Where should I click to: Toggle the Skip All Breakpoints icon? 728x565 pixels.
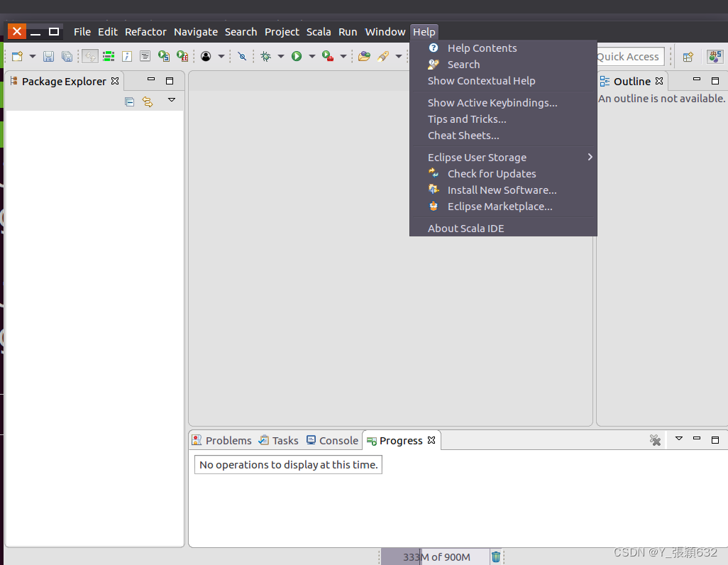tap(242, 56)
